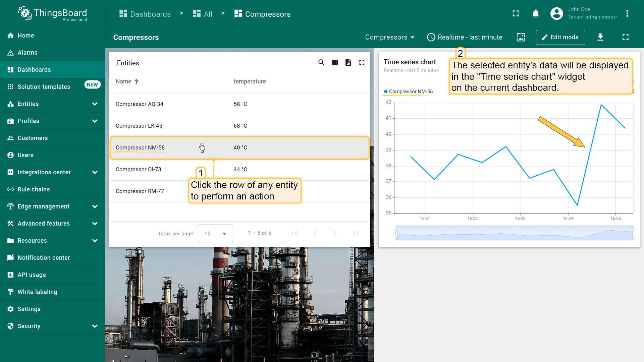Open Rule chains menu item
Viewport: 644px width, 362px height.
coord(34,189)
